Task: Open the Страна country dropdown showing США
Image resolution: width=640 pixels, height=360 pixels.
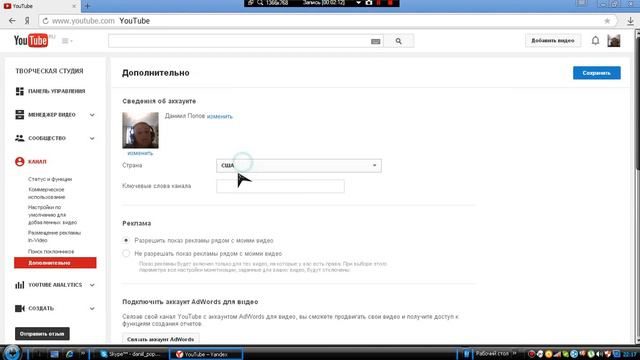Action: pos(299,166)
